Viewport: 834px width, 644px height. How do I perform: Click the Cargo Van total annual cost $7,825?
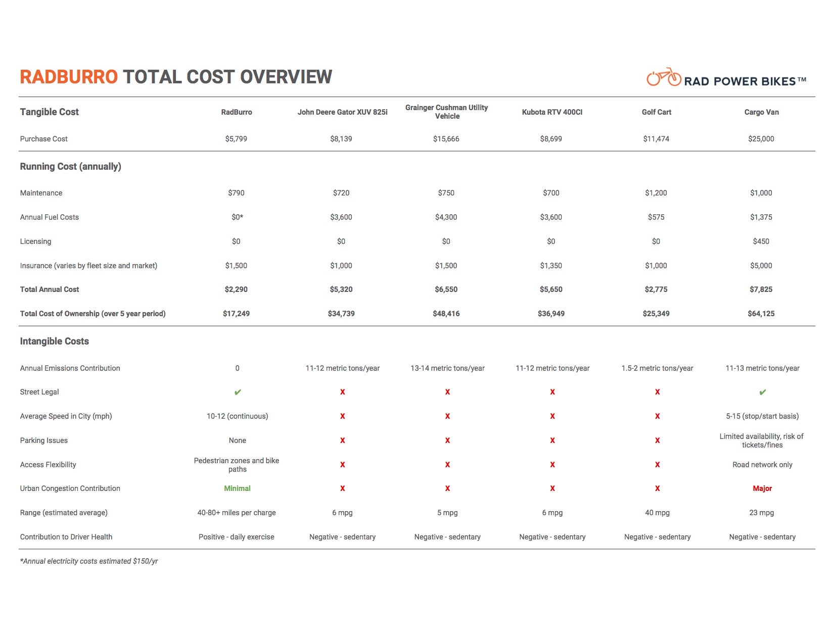pos(761,289)
